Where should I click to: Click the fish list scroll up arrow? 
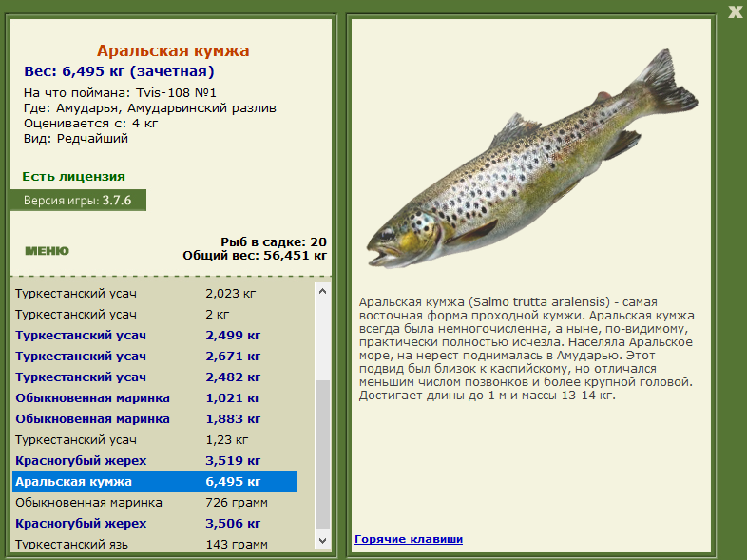point(322,291)
